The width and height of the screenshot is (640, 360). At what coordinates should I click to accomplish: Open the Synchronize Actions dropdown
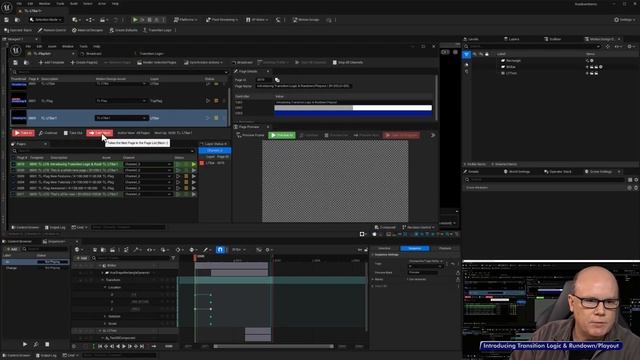(x=203, y=62)
